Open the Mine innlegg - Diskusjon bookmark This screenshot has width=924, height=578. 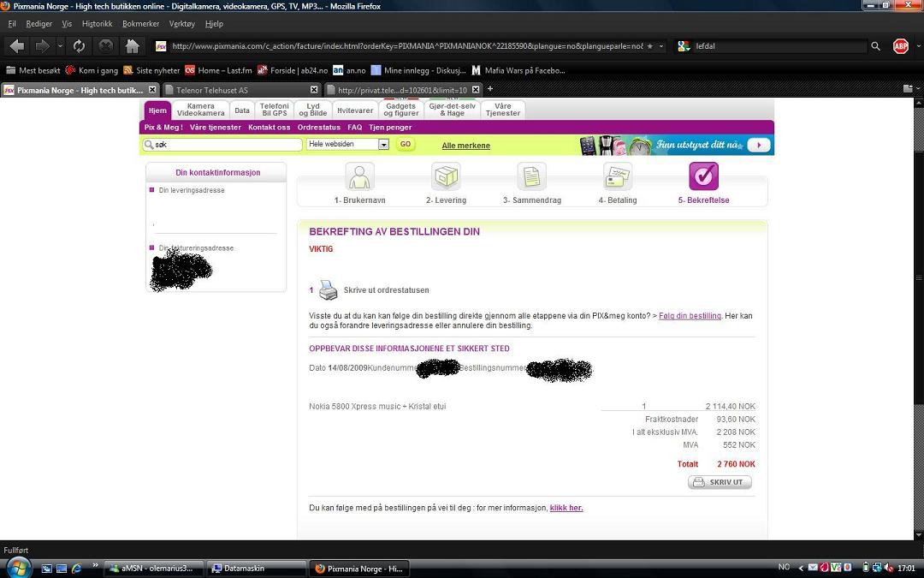418,70
